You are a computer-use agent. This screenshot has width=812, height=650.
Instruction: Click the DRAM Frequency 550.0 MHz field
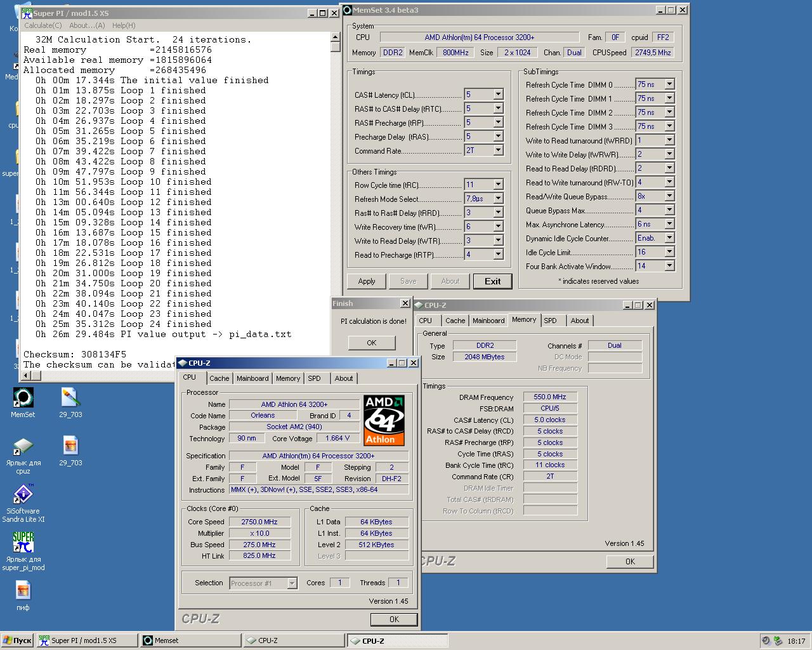[x=550, y=397]
